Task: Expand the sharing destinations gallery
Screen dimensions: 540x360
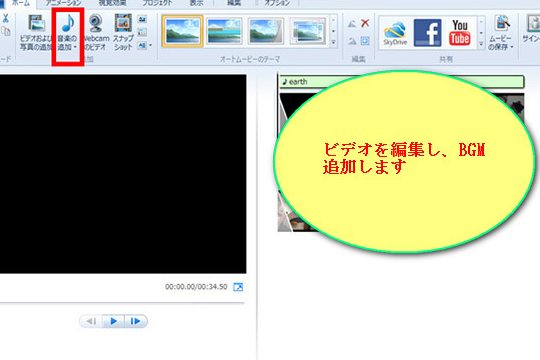Action: click(481, 44)
